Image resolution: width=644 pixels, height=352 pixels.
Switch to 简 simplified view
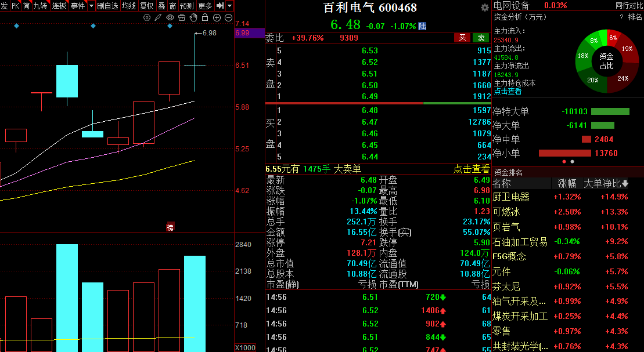click(x=26, y=6)
